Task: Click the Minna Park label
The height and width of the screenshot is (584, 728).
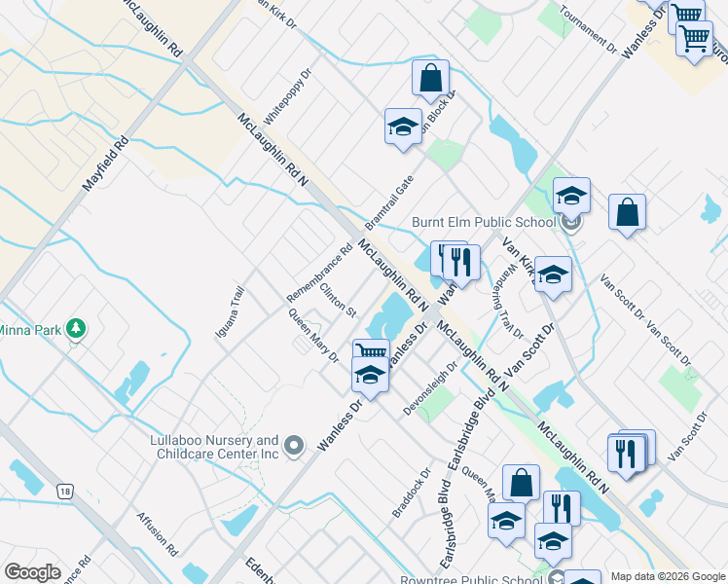Action: click(30, 331)
